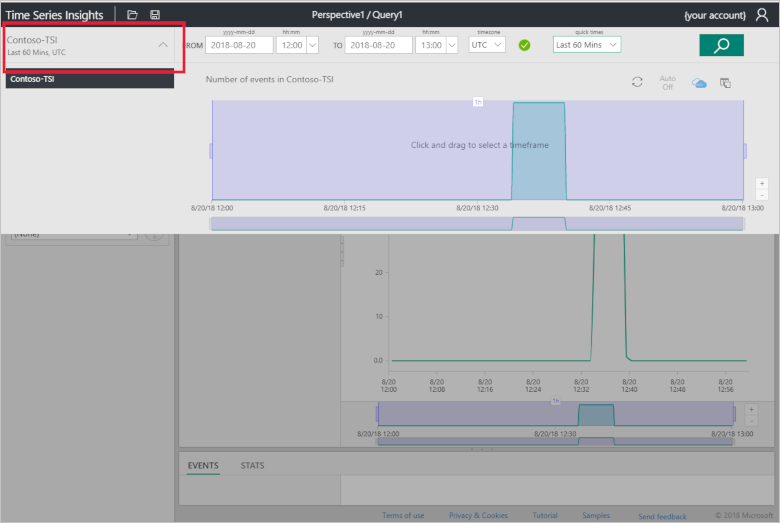Save the query with disk icon
Viewport: 780px width, 523px height.
click(x=155, y=15)
